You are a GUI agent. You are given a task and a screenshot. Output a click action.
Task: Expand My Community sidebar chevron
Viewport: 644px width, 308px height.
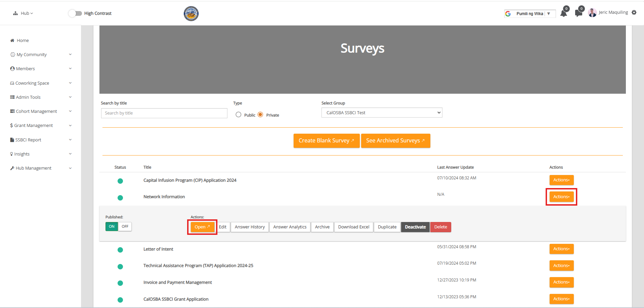point(70,54)
